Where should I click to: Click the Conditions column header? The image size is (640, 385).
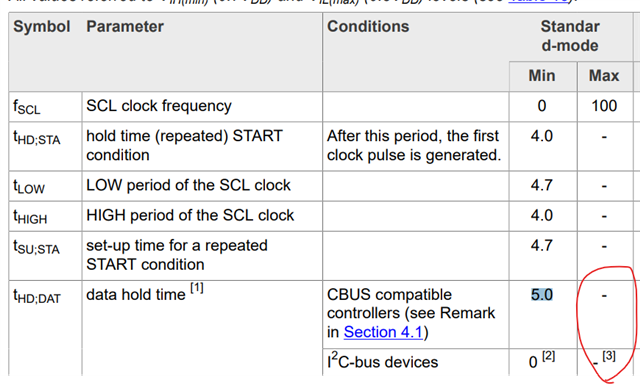[368, 27]
